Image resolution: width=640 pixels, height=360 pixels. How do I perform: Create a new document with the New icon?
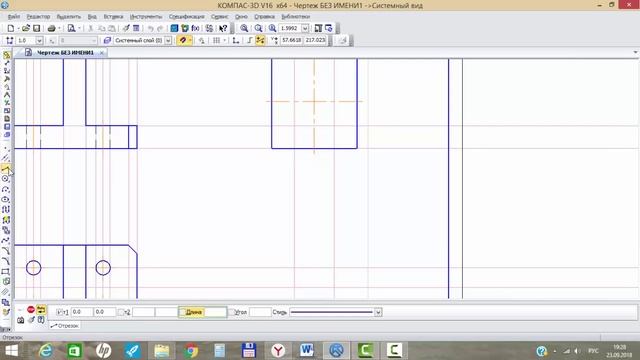[11, 28]
